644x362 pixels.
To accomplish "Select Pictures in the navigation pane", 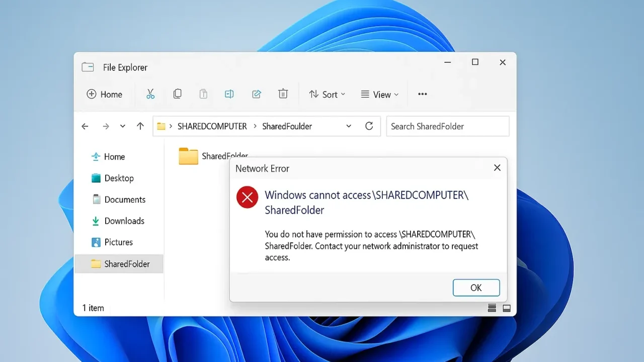I will [x=112, y=242].
